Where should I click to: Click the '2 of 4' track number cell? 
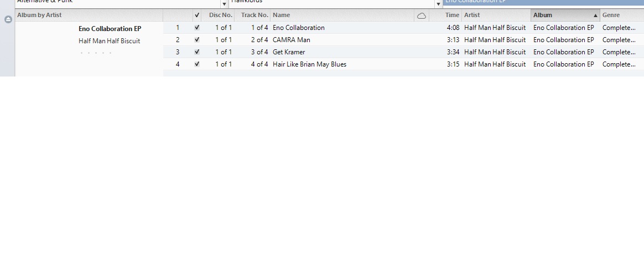(259, 40)
